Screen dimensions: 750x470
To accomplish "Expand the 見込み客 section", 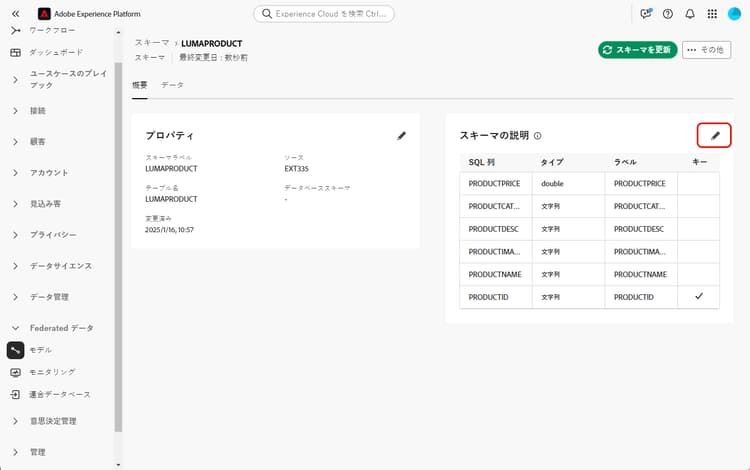I will tap(15, 204).
